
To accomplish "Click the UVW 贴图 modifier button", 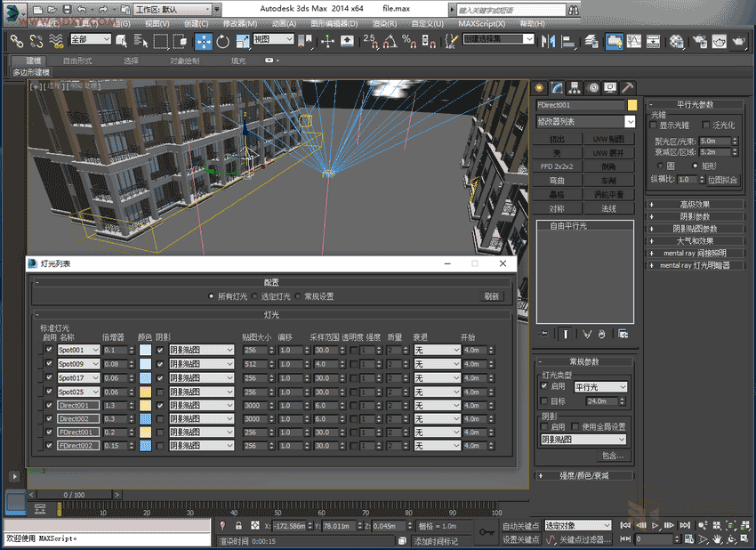I will [608, 140].
